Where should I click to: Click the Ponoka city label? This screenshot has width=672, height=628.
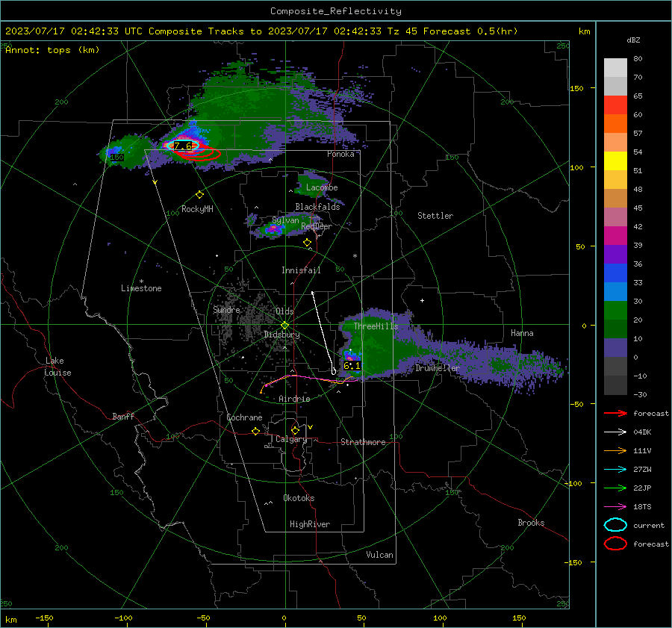click(340, 154)
